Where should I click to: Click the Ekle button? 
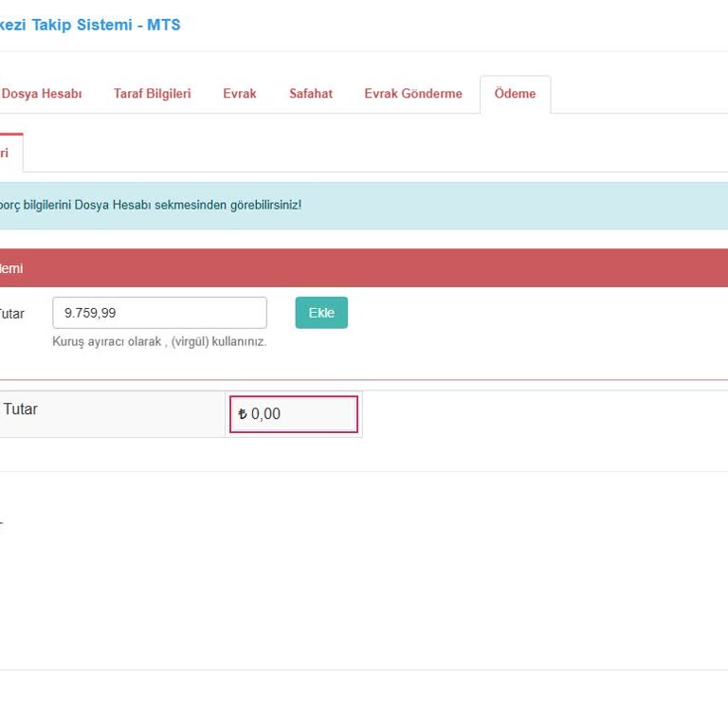tap(321, 313)
